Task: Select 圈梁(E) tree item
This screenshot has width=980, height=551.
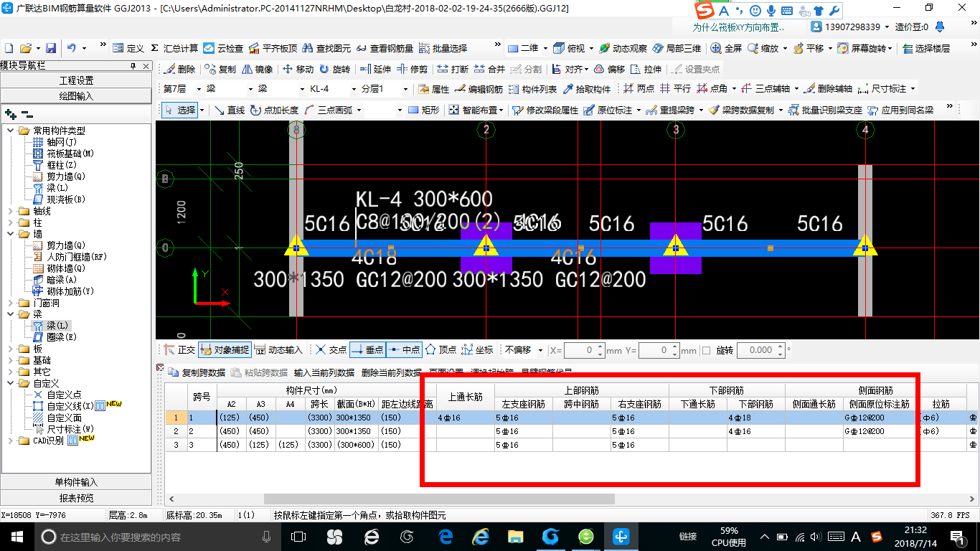Action: [x=55, y=337]
